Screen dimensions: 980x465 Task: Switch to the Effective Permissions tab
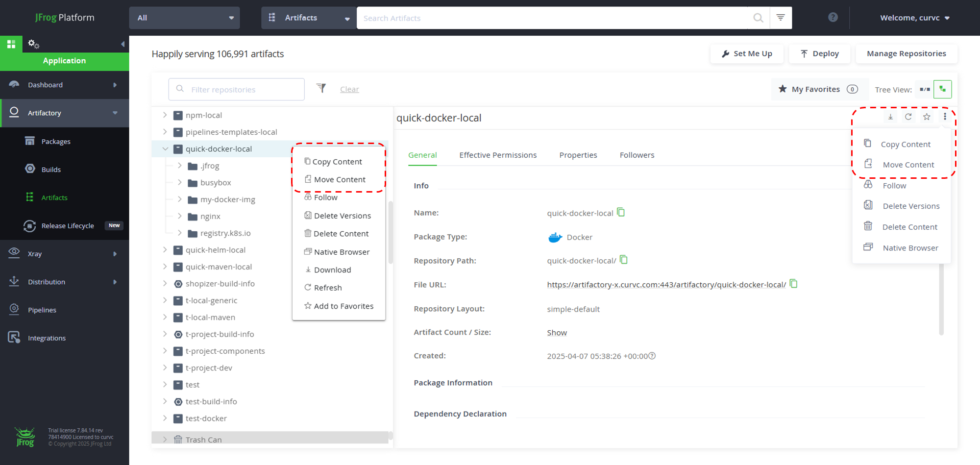coord(498,155)
